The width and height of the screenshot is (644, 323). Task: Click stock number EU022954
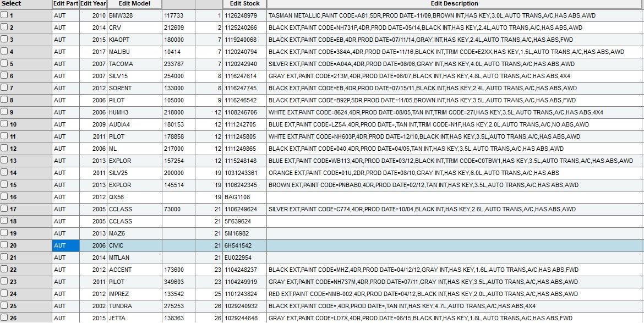[x=244, y=258]
